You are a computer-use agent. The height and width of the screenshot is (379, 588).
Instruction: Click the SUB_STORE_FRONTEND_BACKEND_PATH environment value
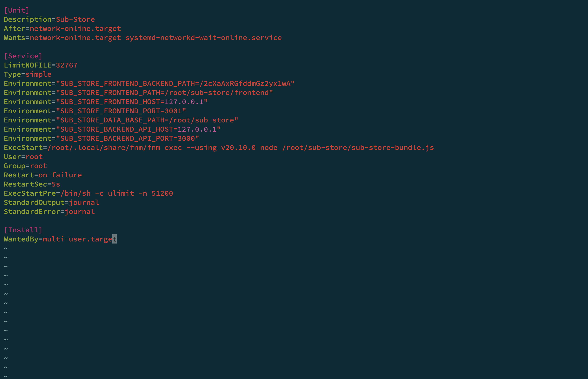tap(247, 84)
